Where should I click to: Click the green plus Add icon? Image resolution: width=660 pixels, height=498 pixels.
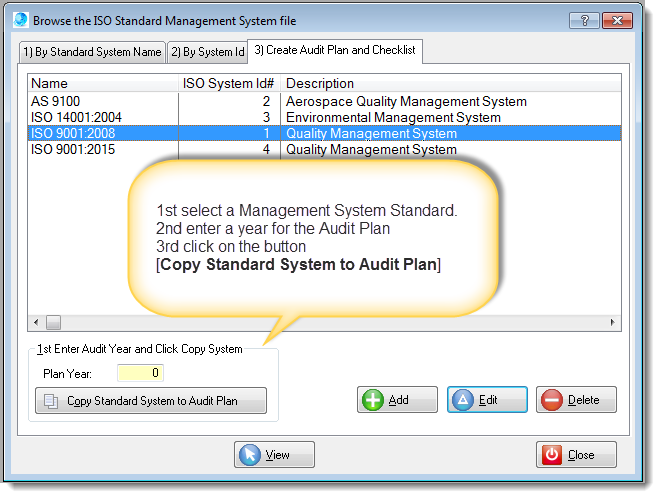pyautogui.click(x=373, y=400)
